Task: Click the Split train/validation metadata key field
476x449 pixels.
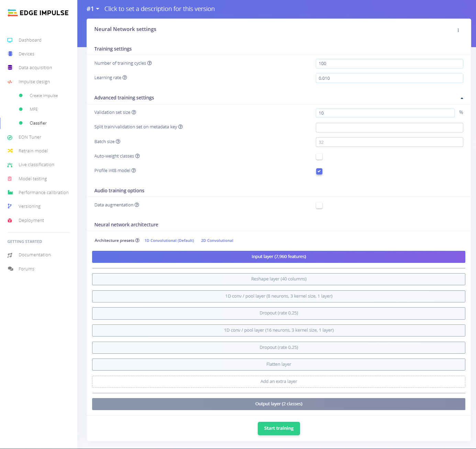Action: click(389, 128)
